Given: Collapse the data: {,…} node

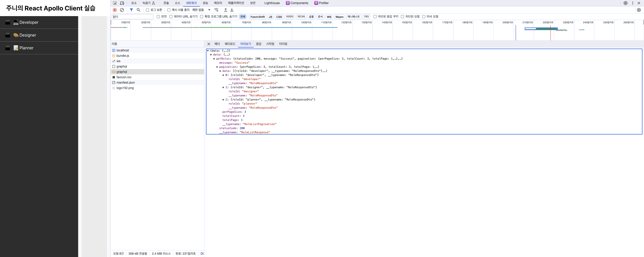Looking at the screenshot, I should point(211,55).
